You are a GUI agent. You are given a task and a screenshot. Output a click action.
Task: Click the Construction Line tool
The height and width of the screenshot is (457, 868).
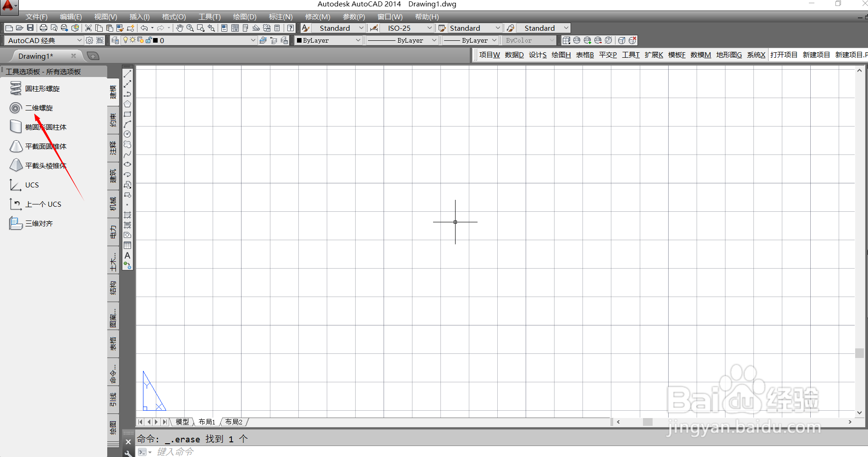click(127, 84)
